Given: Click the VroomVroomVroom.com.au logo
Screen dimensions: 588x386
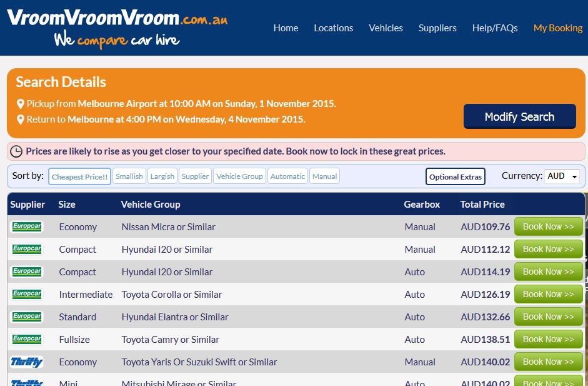Looking at the screenshot, I should tap(117, 18).
